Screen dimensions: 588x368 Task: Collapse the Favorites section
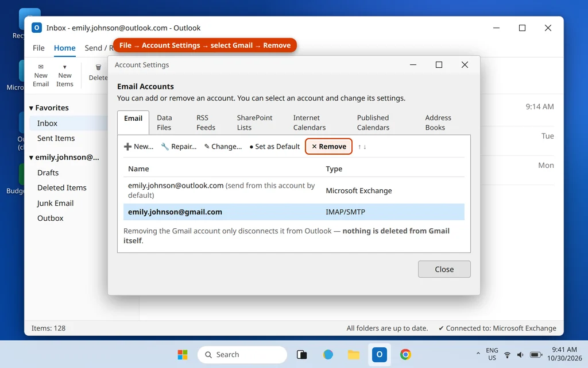[31, 108]
